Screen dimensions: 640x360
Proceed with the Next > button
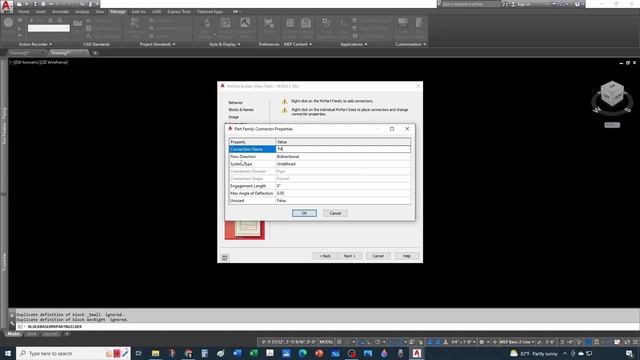click(349, 256)
